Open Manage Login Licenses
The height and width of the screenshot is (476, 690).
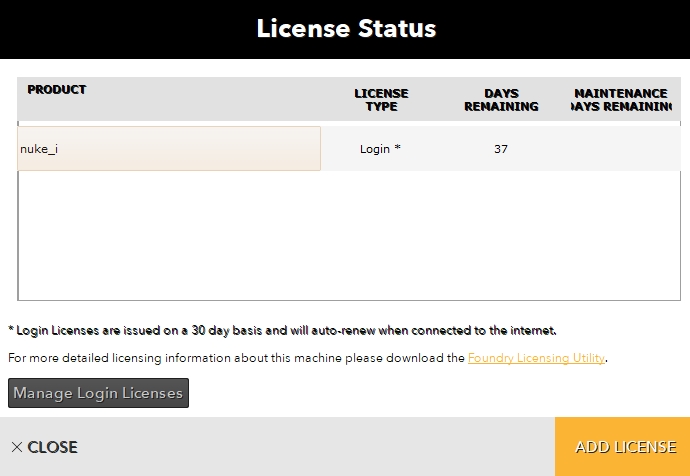click(98, 393)
